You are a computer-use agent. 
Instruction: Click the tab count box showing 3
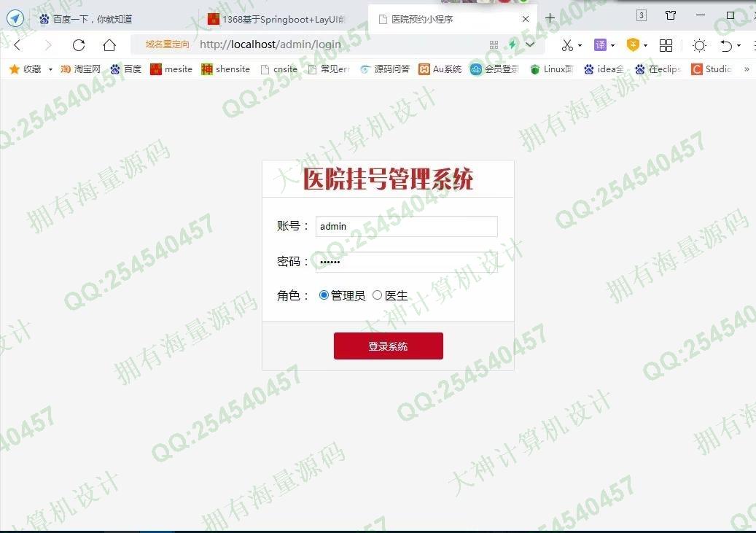point(642,15)
